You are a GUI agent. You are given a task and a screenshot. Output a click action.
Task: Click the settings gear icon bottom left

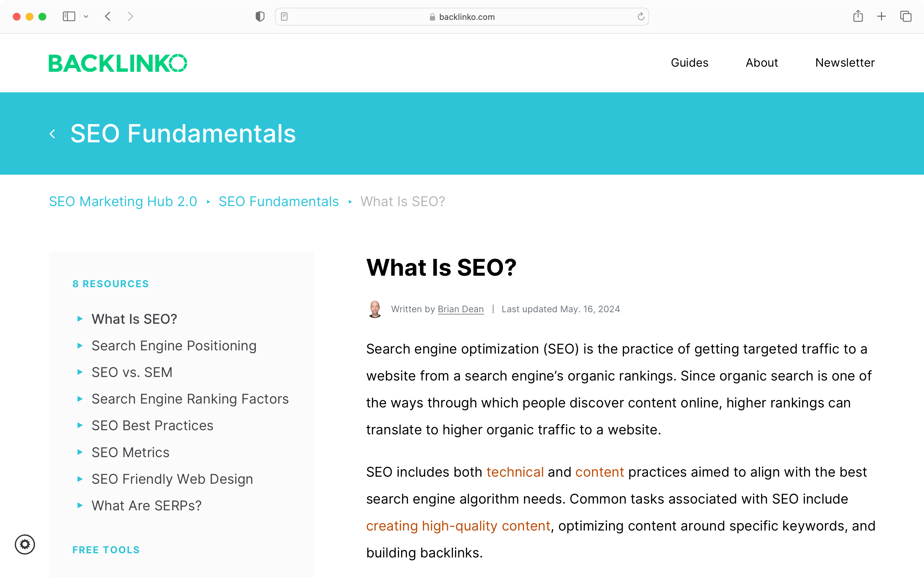coord(25,544)
